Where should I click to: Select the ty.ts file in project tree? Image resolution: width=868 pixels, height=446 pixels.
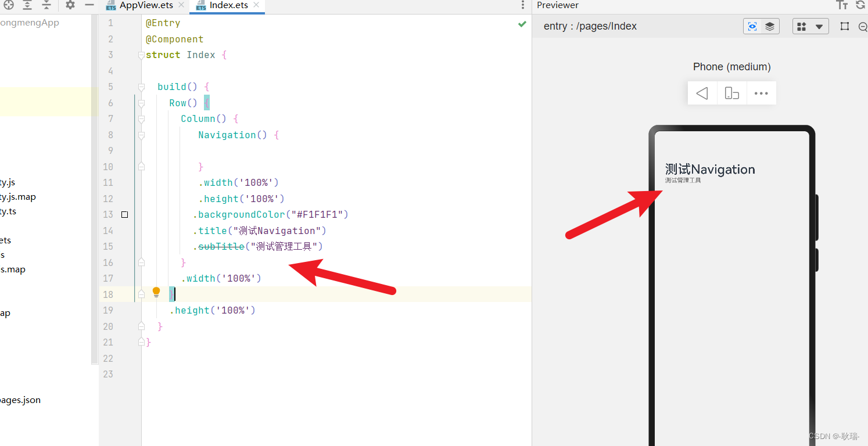8,211
